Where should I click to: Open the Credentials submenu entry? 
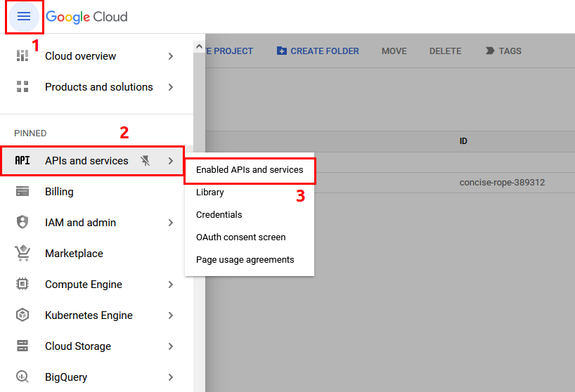(219, 215)
